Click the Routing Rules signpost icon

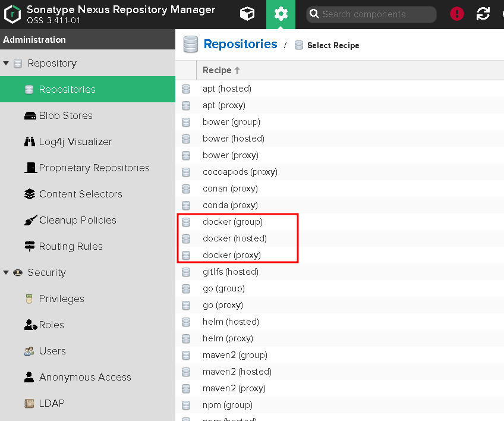(x=30, y=246)
